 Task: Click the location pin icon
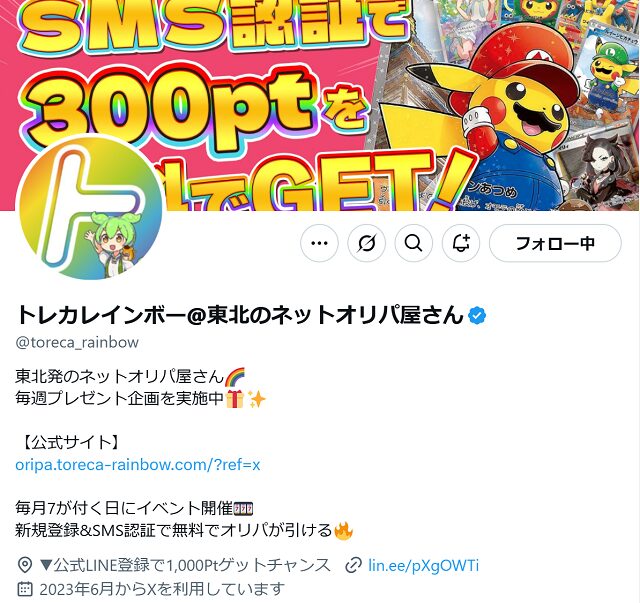pyautogui.click(x=25, y=566)
